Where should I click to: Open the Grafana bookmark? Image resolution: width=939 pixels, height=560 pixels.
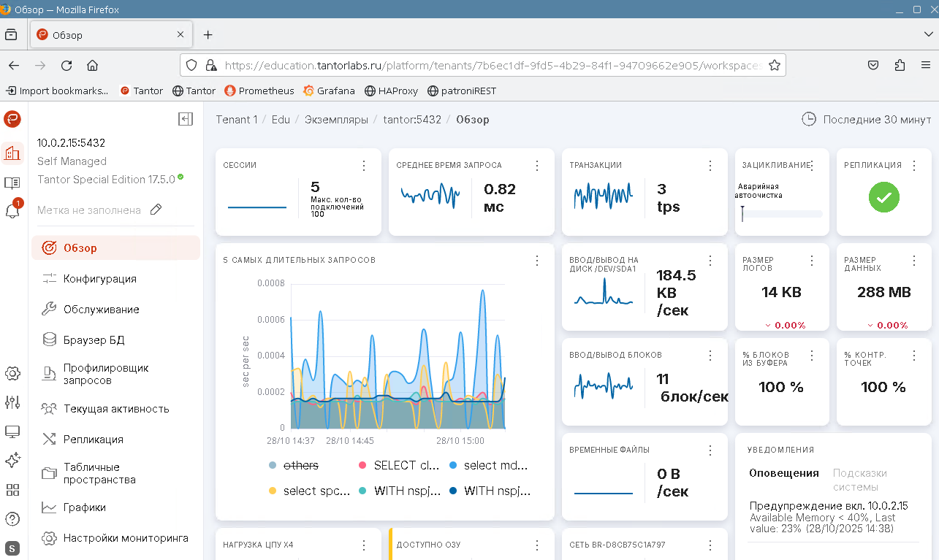(x=329, y=91)
